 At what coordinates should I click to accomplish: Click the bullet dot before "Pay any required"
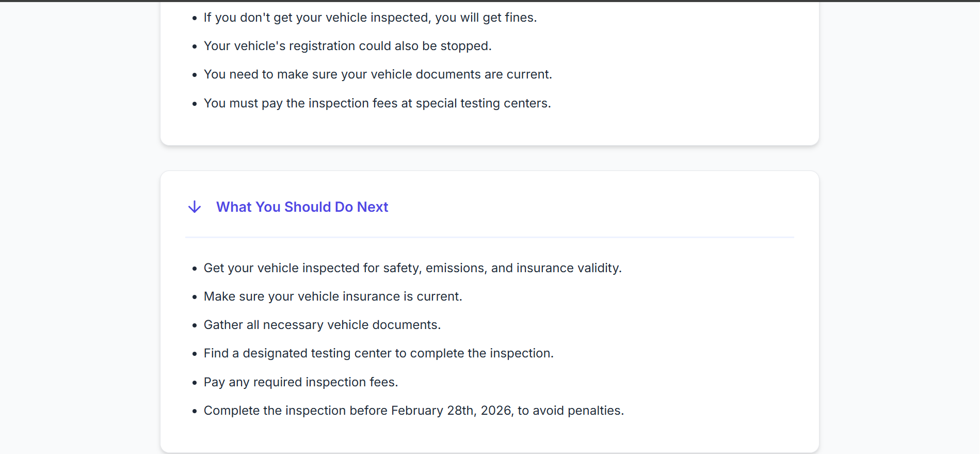[195, 383]
